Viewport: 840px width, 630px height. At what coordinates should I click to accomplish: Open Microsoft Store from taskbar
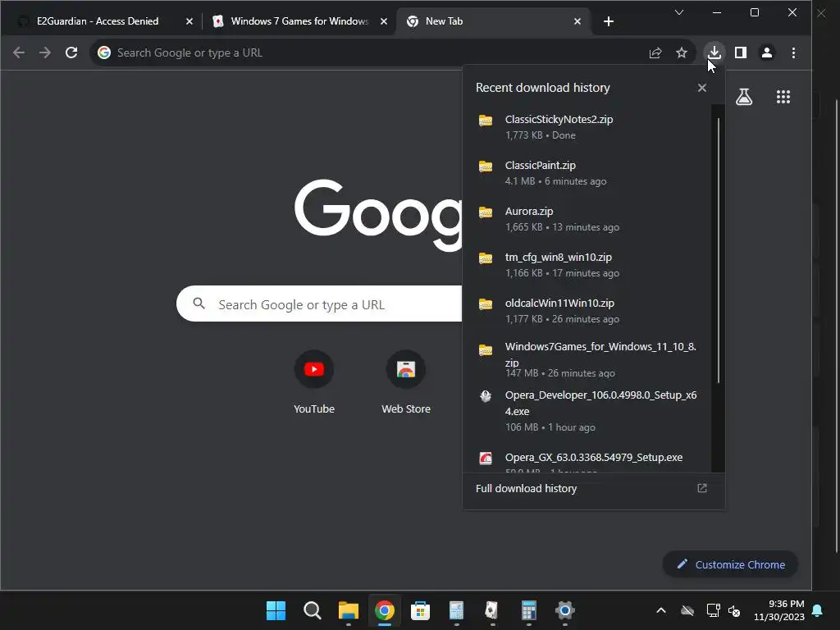tap(421, 610)
